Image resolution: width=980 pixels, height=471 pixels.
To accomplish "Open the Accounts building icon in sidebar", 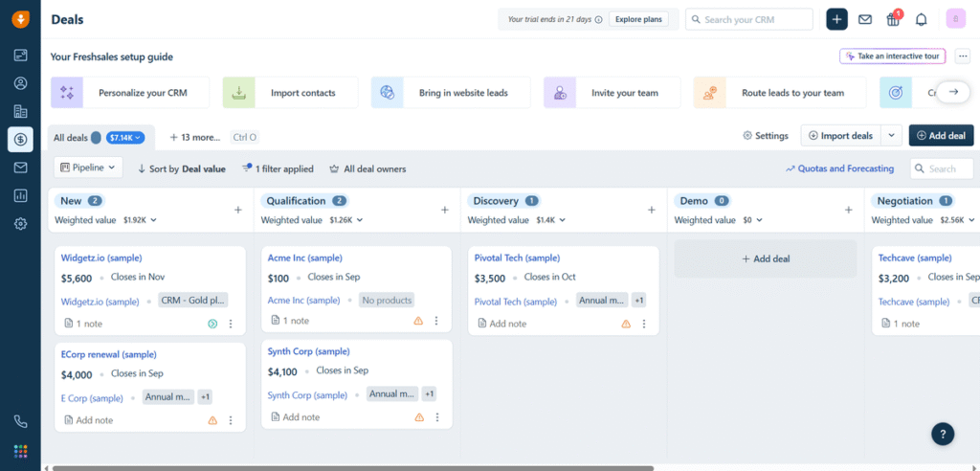I will click(20, 111).
